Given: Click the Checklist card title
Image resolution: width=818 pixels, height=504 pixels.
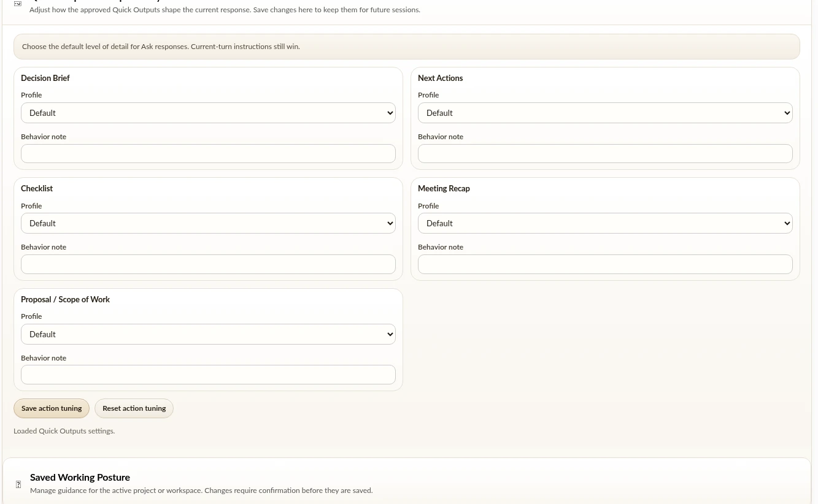Looking at the screenshot, I should (37, 188).
